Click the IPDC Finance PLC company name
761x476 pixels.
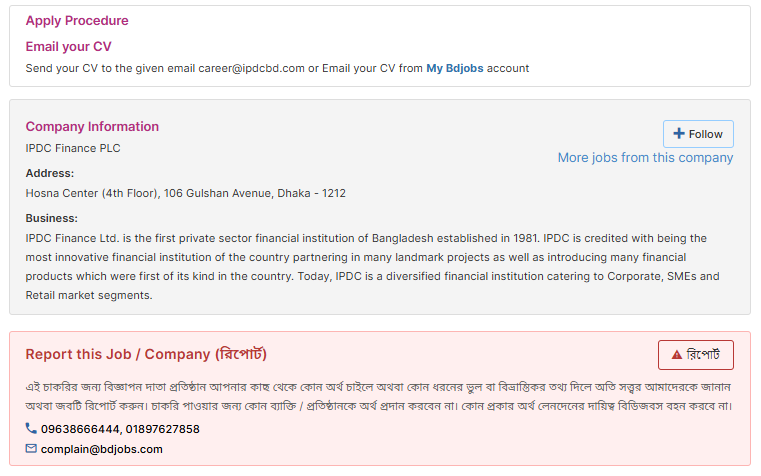(x=73, y=148)
